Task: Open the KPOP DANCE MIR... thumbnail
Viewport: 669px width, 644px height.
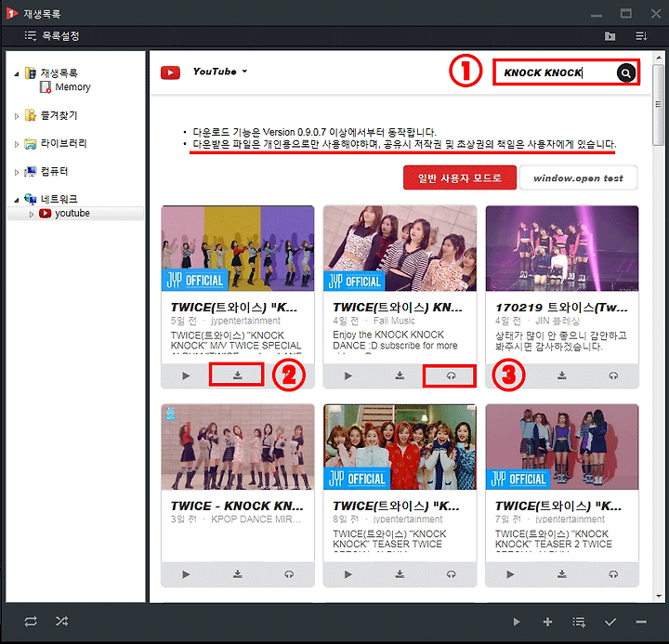Action: 238,447
